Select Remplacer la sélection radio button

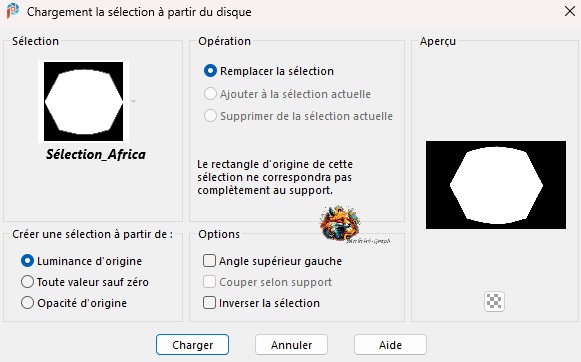(x=210, y=71)
